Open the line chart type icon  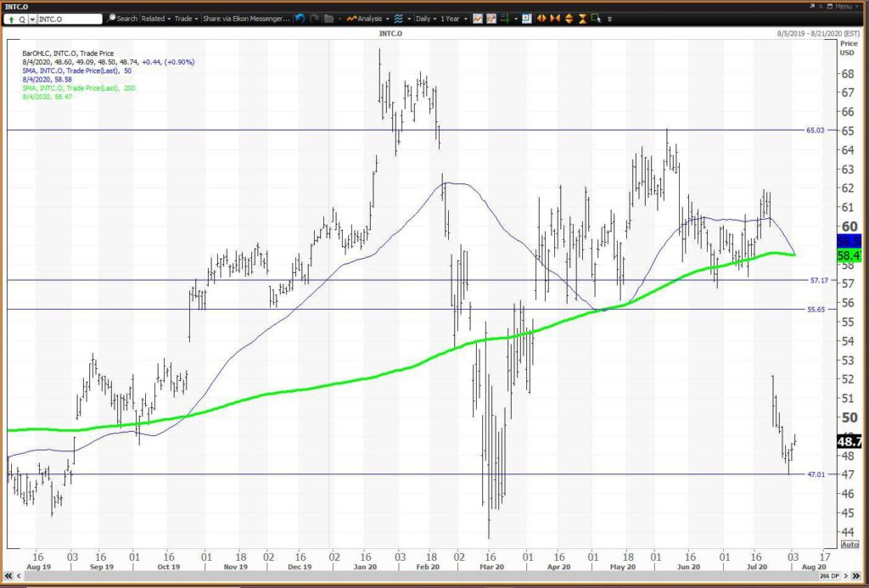click(477, 19)
